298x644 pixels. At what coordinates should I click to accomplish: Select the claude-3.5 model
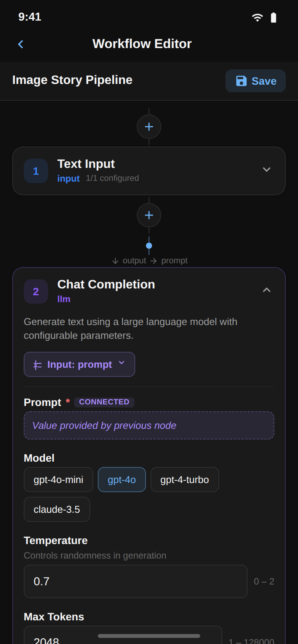[57, 509]
